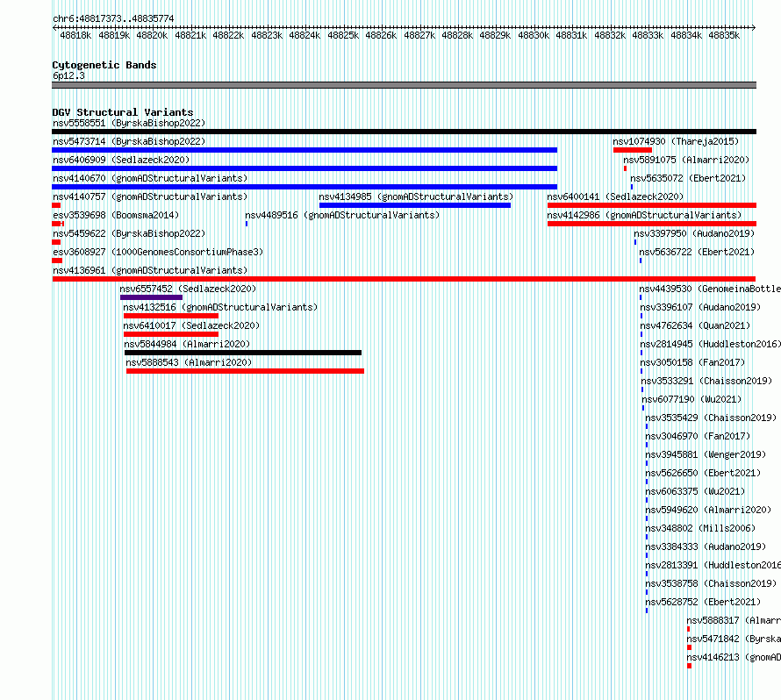Select the nsv1074930 (Thareja2015) label

tap(676, 141)
